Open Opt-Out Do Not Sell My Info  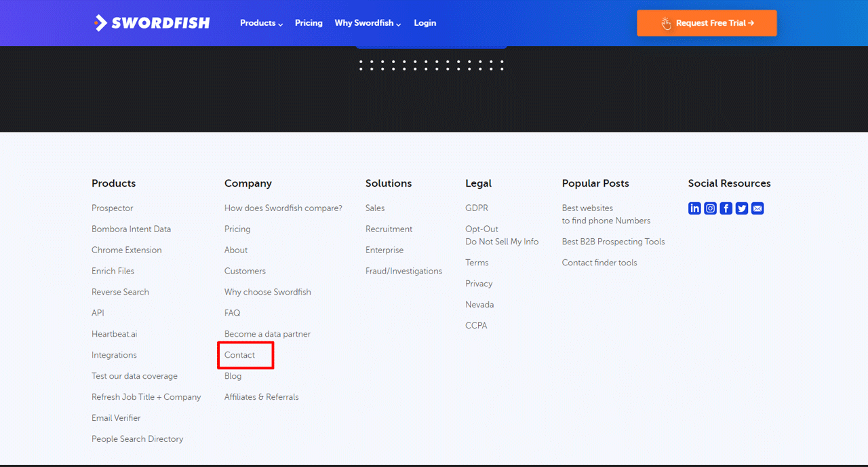coord(502,236)
